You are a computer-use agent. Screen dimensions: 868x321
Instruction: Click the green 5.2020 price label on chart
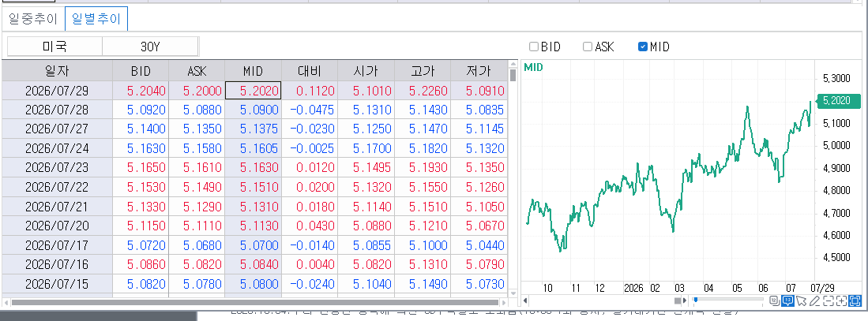coord(840,100)
